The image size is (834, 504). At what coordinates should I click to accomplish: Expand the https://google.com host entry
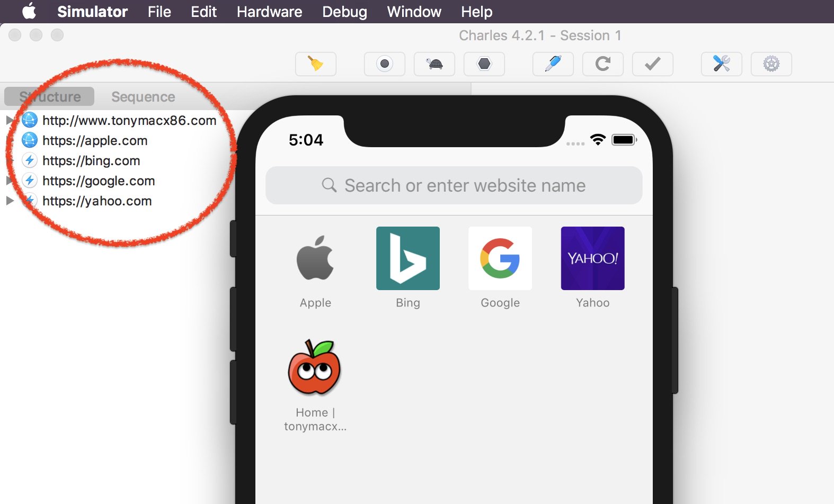pyautogui.click(x=10, y=181)
